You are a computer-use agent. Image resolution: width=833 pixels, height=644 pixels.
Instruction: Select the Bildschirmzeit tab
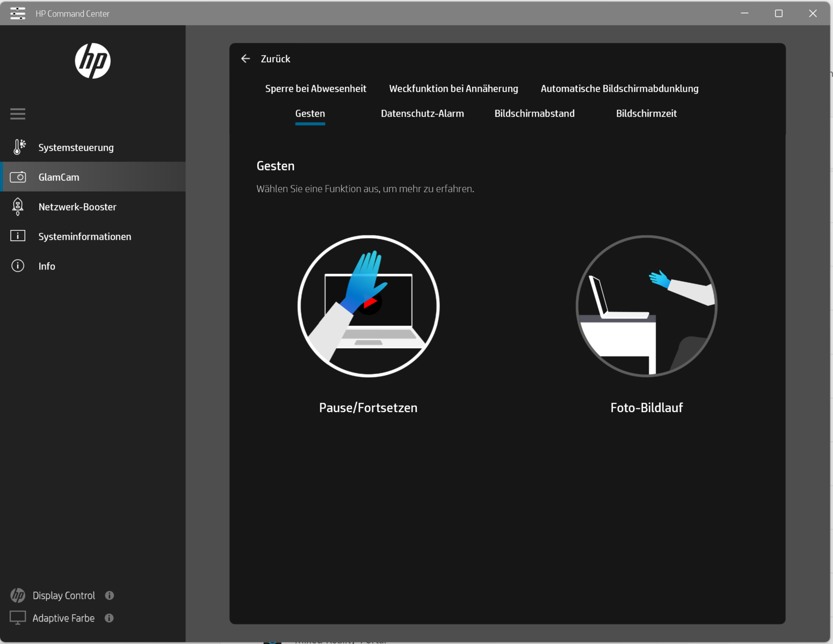pyautogui.click(x=646, y=113)
